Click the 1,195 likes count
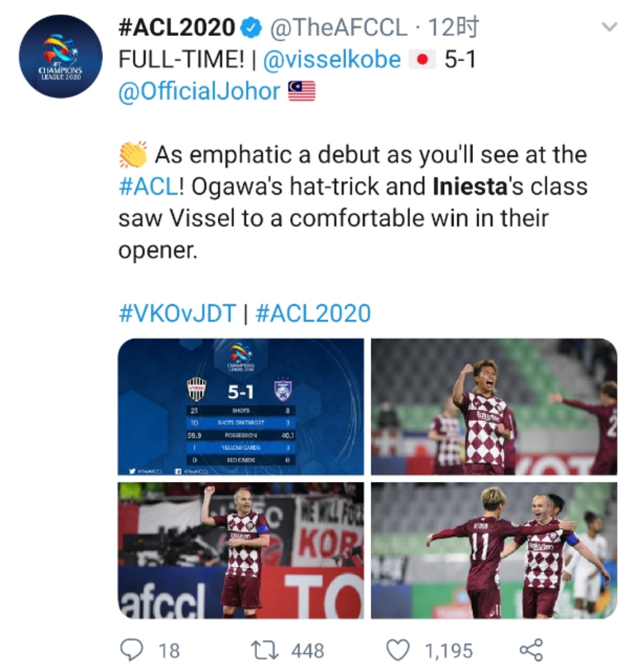636x672 pixels. tap(449, 651)
